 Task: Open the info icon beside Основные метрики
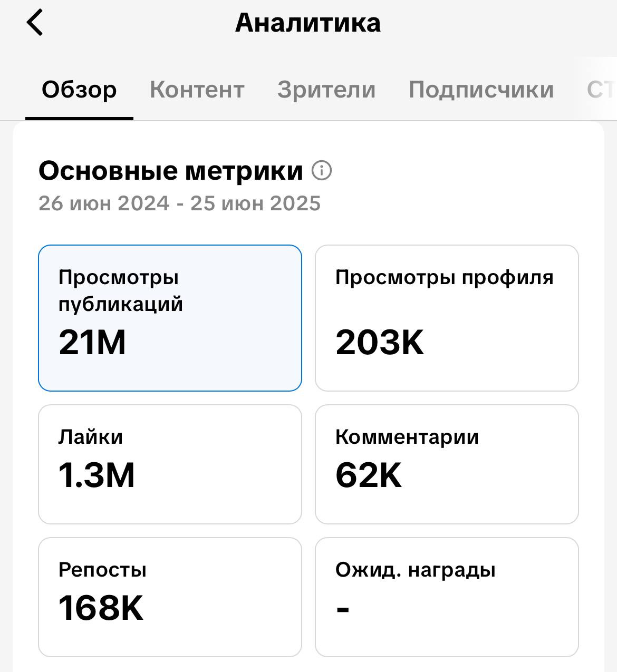(x=322, y=171)
